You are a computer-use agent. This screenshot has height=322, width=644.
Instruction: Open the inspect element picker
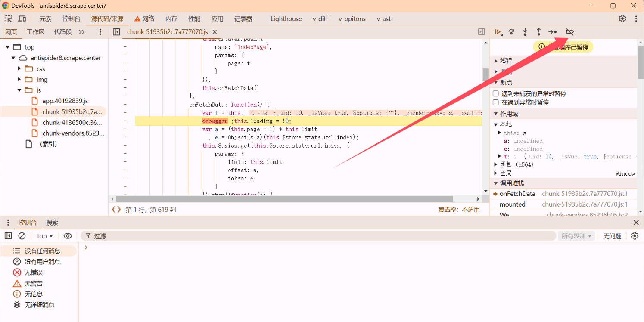pyautogui.click(x=8, y=19)
